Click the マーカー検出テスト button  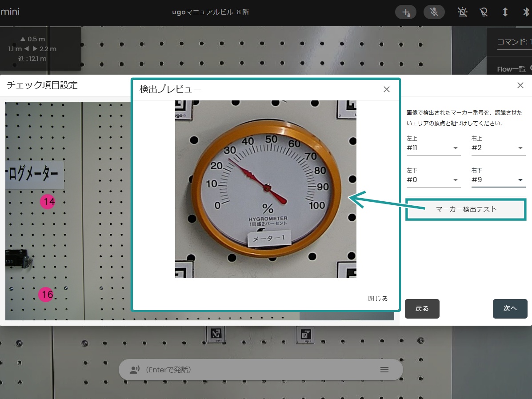click(466, 209)
